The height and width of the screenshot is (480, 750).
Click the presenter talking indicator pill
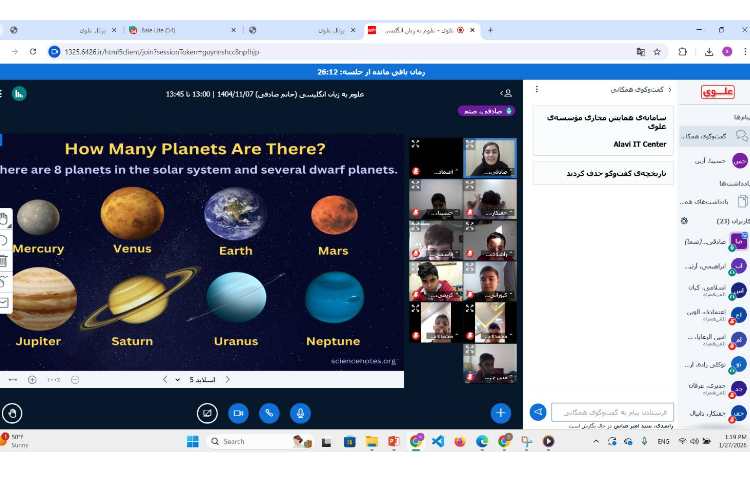pos(487,111)
